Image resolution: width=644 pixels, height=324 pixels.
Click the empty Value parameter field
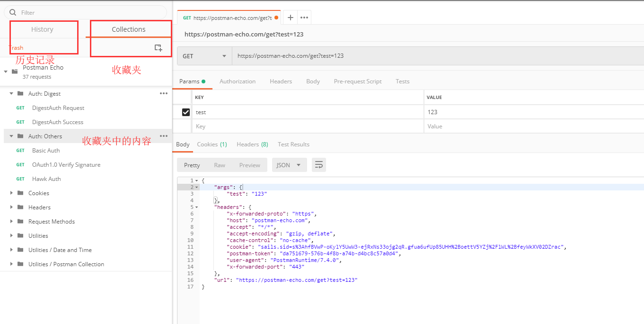click(x=534, y=126)
